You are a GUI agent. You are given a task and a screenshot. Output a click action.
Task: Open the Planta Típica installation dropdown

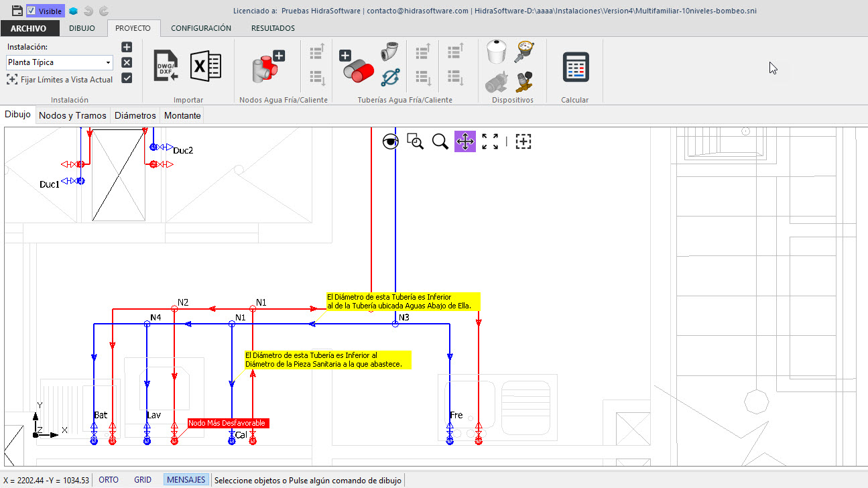[x=60, y=62]
